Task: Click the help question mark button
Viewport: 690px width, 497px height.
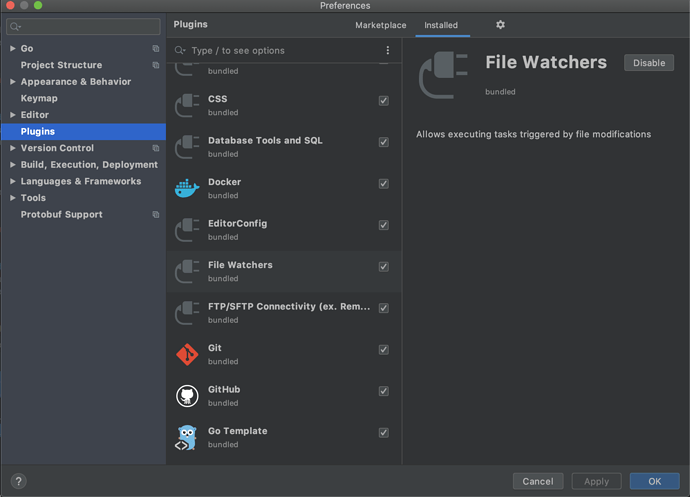Action: 18,481
